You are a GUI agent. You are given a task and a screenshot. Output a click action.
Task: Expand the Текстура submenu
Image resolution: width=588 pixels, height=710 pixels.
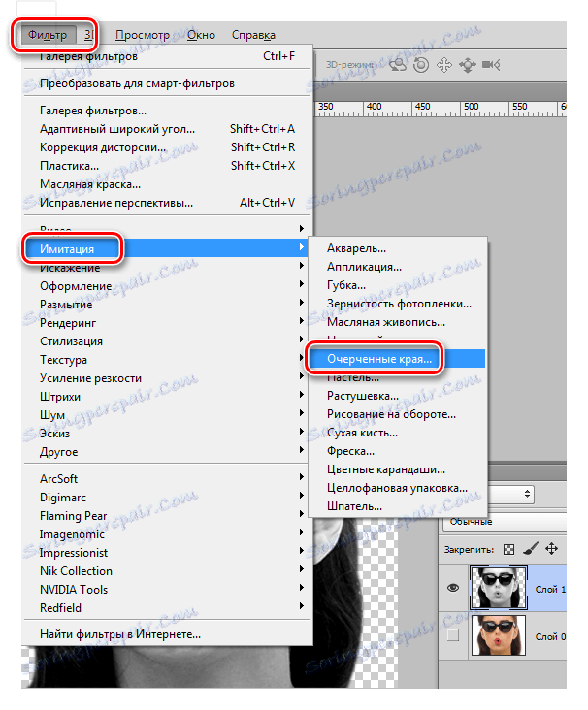coord(167,360)
